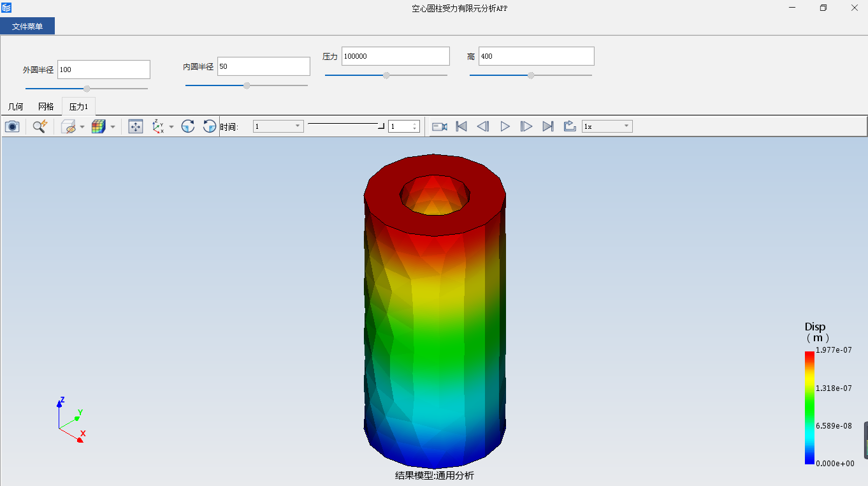Image resolution: width=868 pixels, height=486 pixels.
Task: Click the 内圆半径 input field
Action: 264,66
